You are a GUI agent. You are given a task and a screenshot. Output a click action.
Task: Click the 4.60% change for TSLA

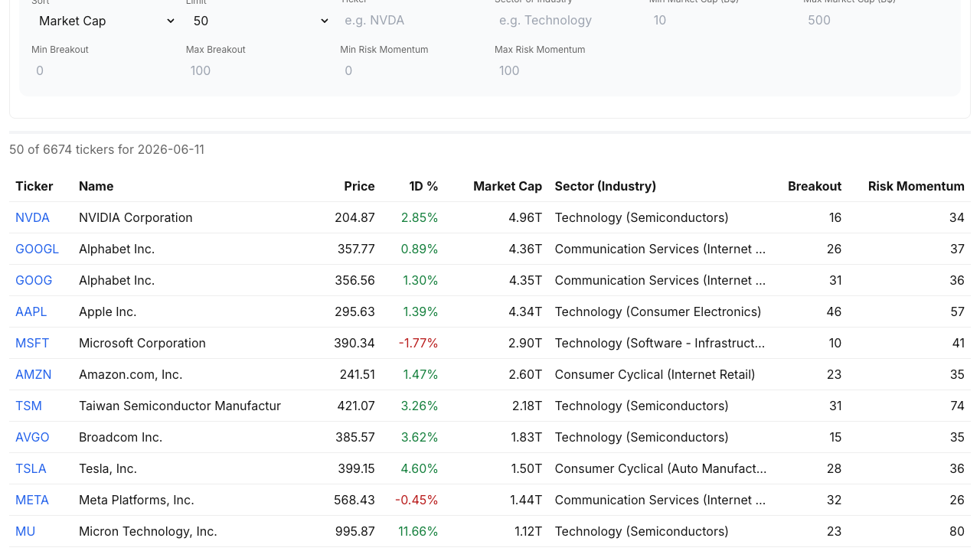(x=420, y=468)
